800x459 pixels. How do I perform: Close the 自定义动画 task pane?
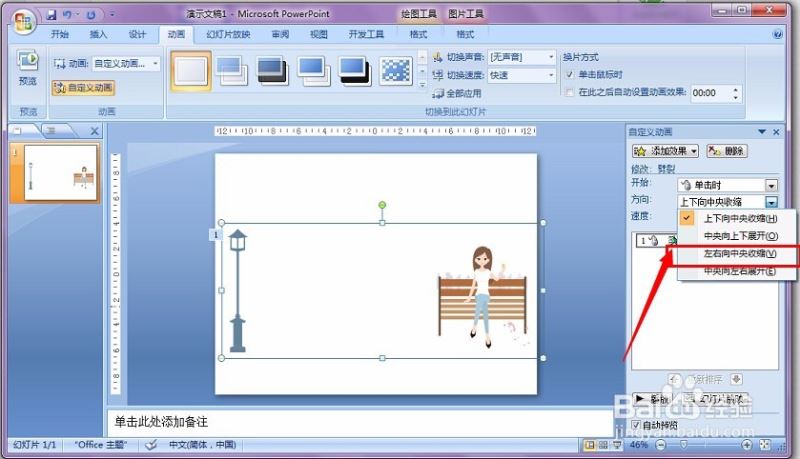[x=776, y=132]
